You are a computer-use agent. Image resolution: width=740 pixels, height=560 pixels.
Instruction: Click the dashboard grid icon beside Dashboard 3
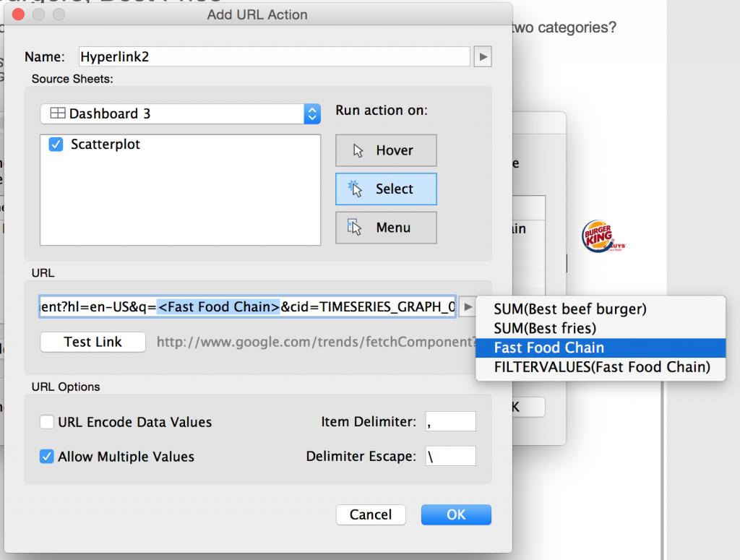pos(59,113)
